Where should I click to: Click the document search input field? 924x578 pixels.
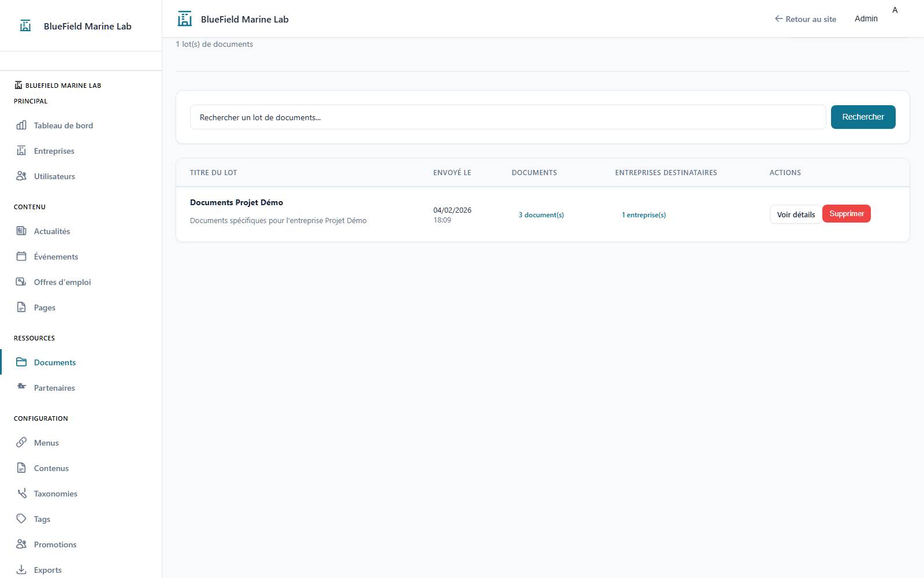[x=508, y=117]
